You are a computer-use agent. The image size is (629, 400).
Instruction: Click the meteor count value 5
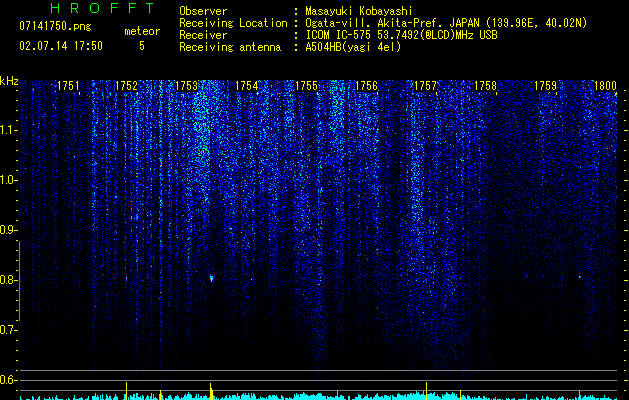[142, 46]
